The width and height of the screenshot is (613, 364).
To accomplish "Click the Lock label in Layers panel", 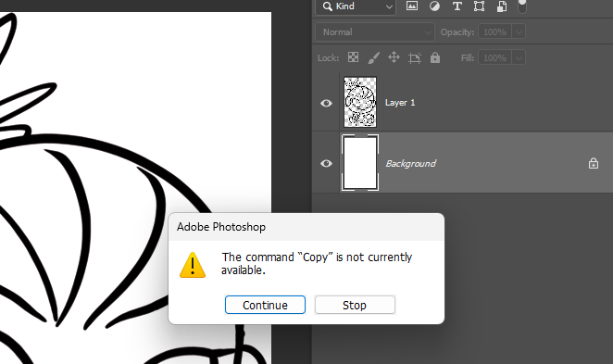I will tap(328, 57).
